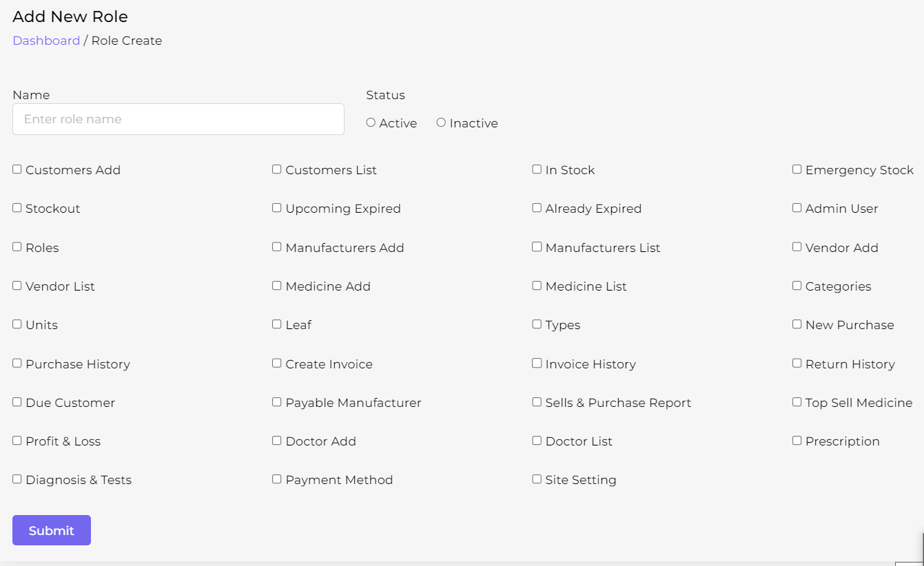Open the Dashboard breadcrumb link
The height and width of the screenshot is (566, 924).
click(x=46, y=41)
